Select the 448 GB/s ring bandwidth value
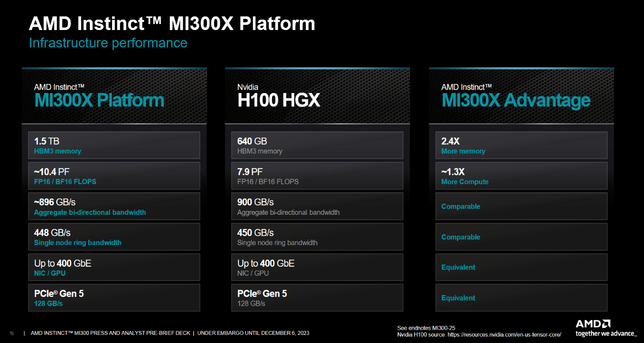This screenshot has width=644, height=343. click(52, 232)
